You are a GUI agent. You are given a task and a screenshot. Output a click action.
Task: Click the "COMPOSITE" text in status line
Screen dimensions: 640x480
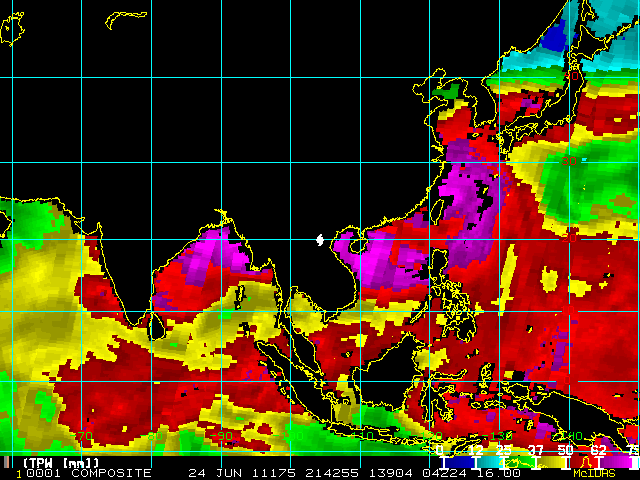pyautogui.click(x=111, y=473)
